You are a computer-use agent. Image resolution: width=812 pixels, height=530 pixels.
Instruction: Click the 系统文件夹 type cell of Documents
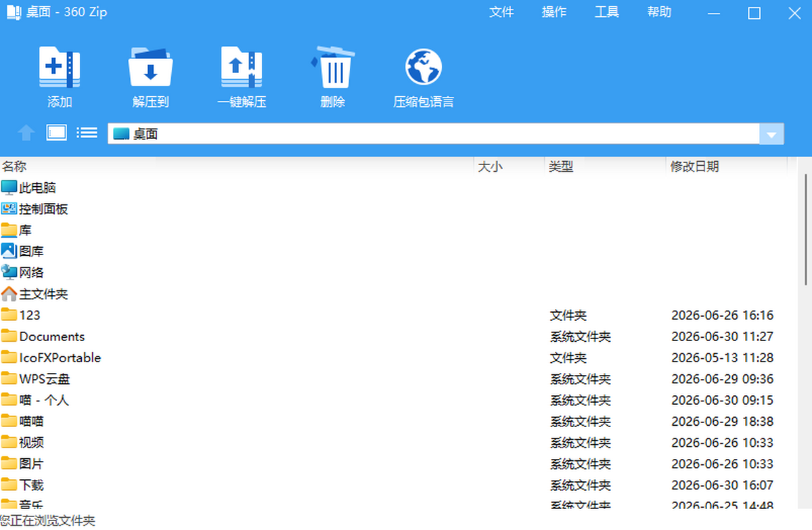coord(581,336)
